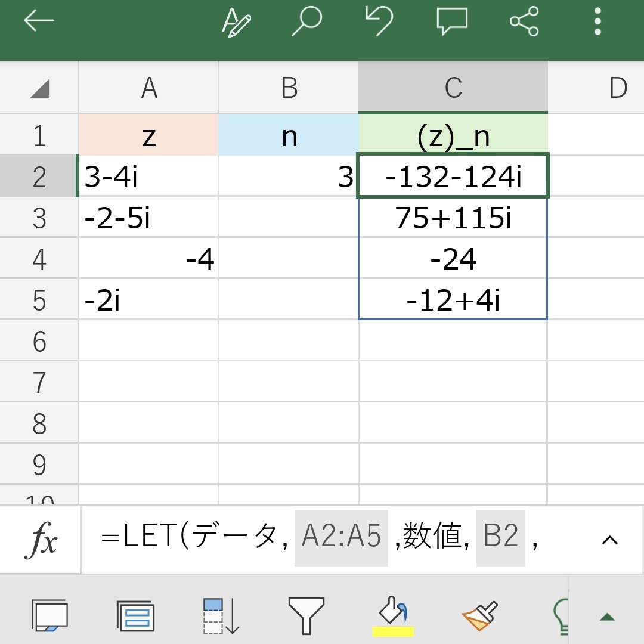This screenshot has height=644, width=644.
Task: Select the cell containing 75+115i
Action: pyautogui.click(x=453, y=218)
